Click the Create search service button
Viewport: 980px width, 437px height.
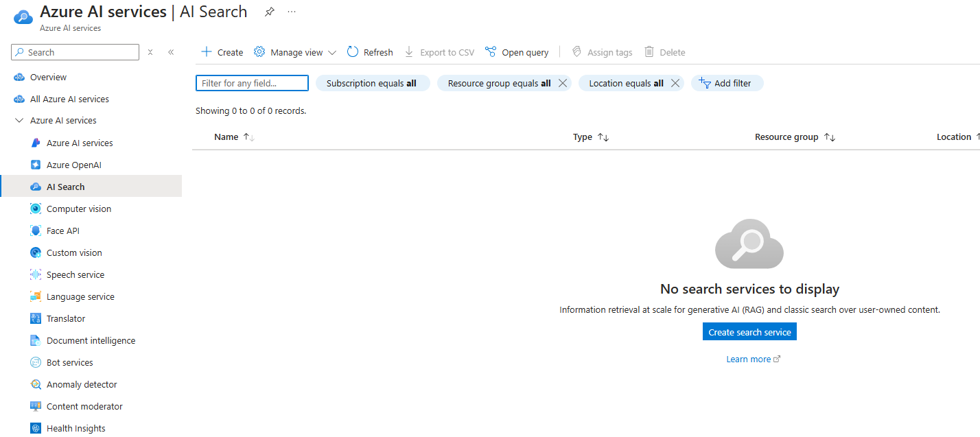(749, 332)
